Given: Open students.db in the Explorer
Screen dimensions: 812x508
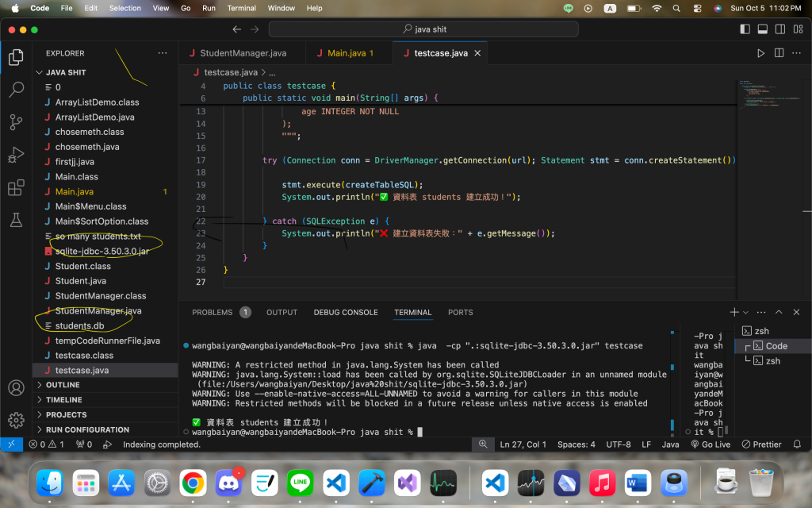Looking at the screenshot, I should click(80, 325).
